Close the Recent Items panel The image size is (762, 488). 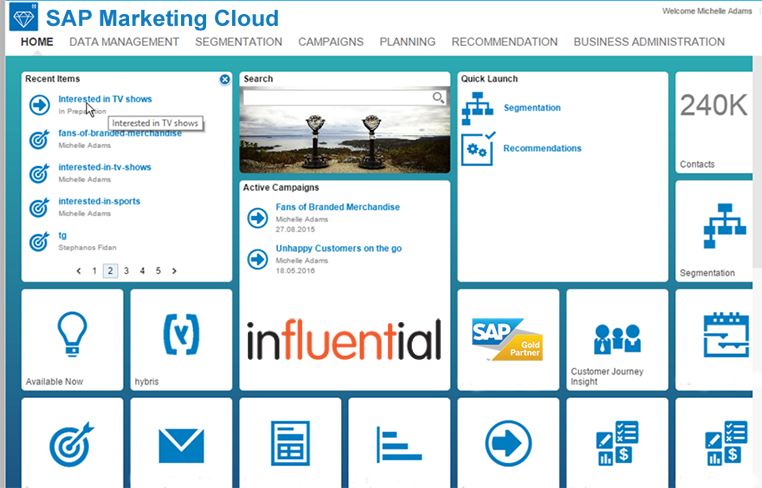click(225, 79)
